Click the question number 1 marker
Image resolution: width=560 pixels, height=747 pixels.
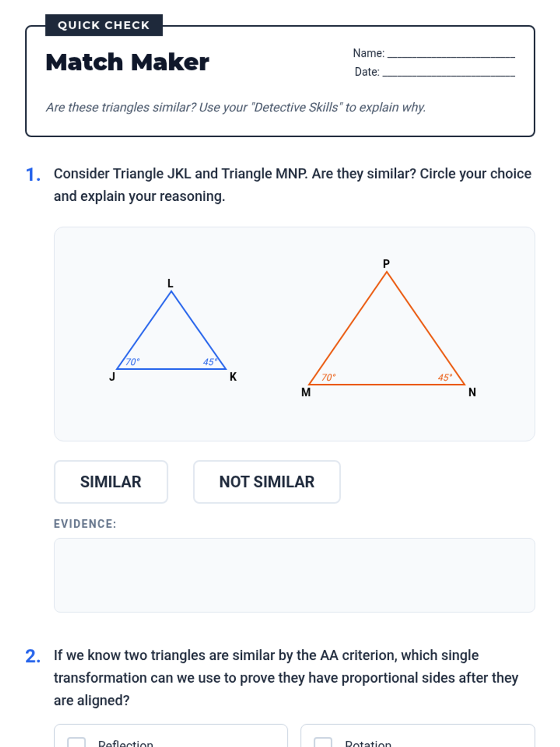[x=33, y=175]
